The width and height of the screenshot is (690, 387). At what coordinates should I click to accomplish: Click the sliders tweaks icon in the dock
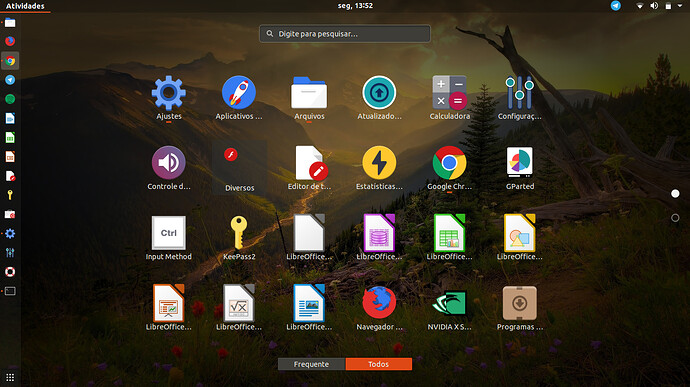10,253
